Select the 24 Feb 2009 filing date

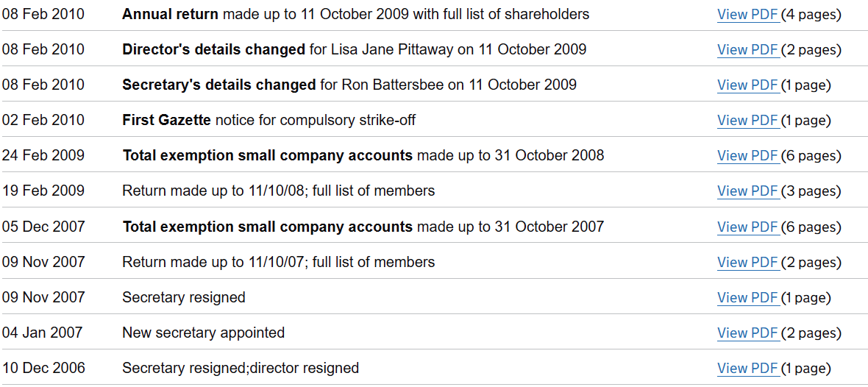tap(43, 155)
